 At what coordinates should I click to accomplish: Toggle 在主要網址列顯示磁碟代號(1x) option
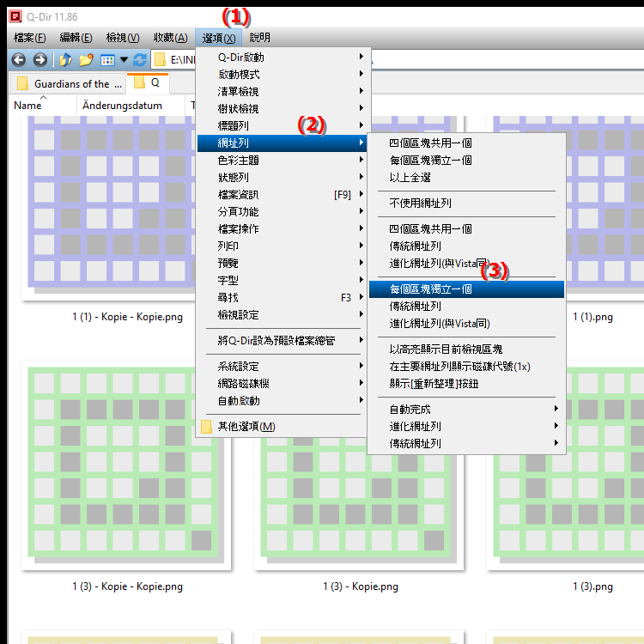(466, 367)
